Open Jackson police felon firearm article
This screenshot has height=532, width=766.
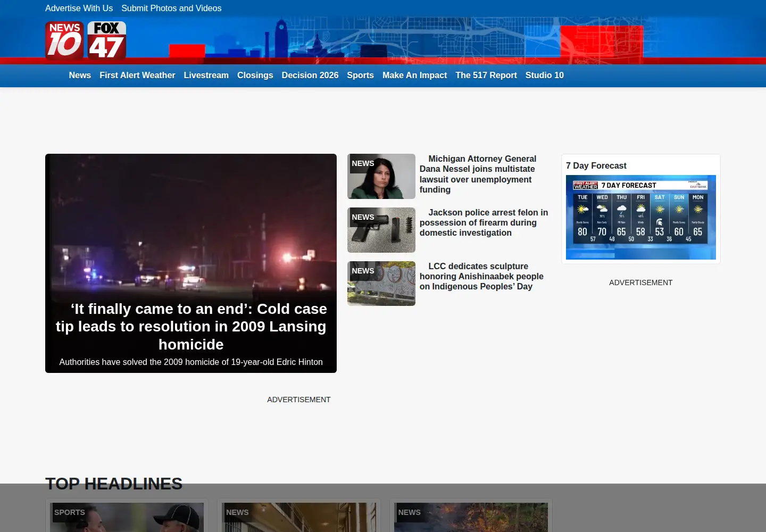pyautogui.click(x=484, y=222)
